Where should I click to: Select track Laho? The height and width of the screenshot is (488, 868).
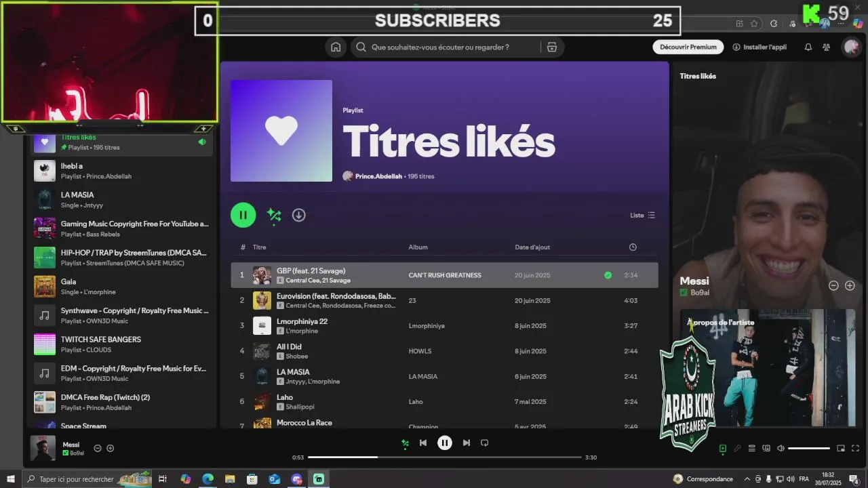tap(444, 401)
